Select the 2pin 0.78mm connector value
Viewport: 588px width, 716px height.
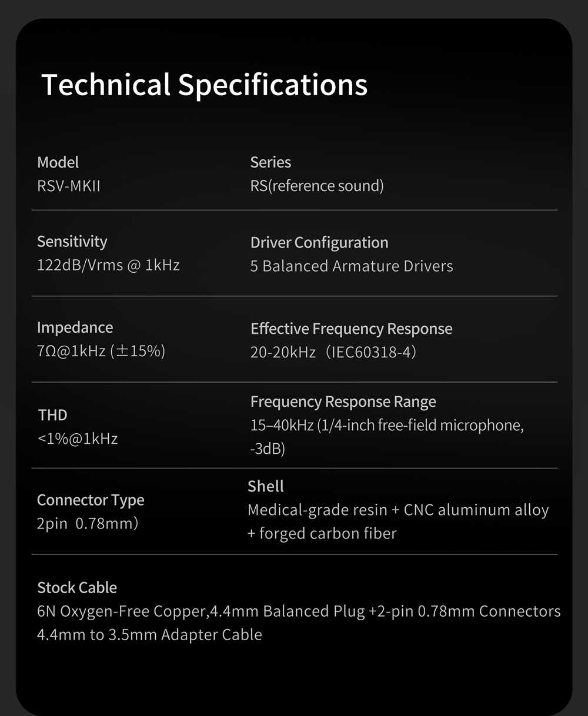pos(87,524)
